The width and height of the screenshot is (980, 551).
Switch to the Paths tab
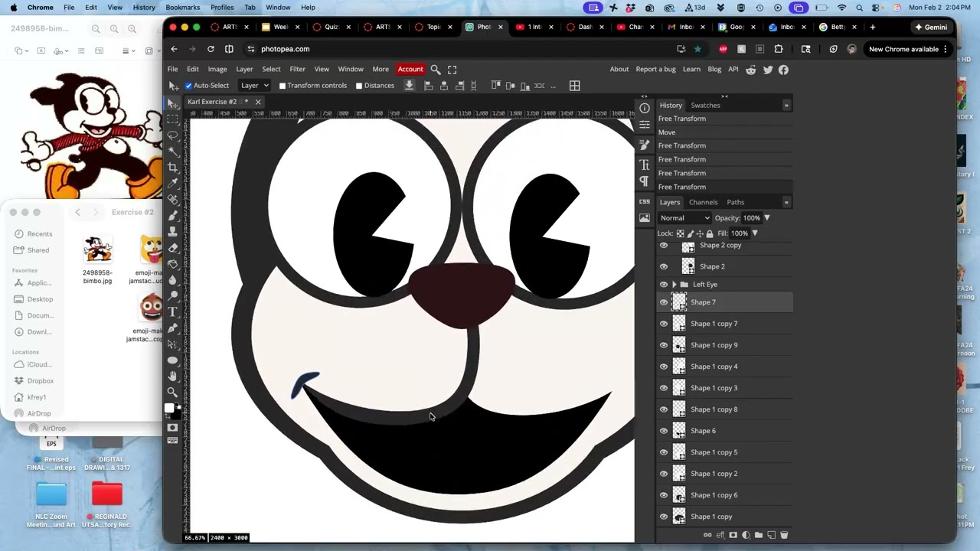pyautogui.click(x=735, y=203)
